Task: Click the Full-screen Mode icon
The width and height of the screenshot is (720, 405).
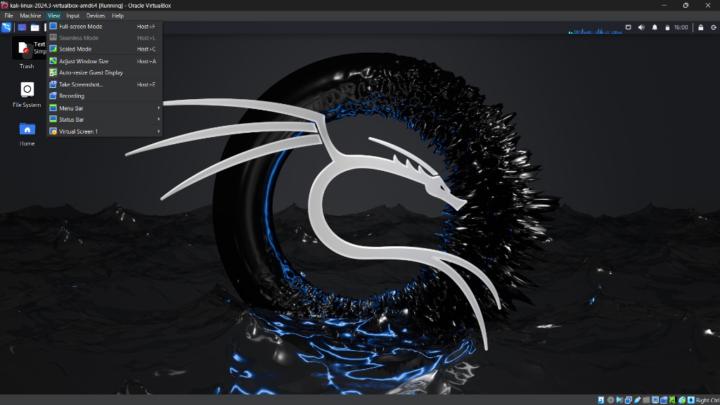Action: (53, 26)
